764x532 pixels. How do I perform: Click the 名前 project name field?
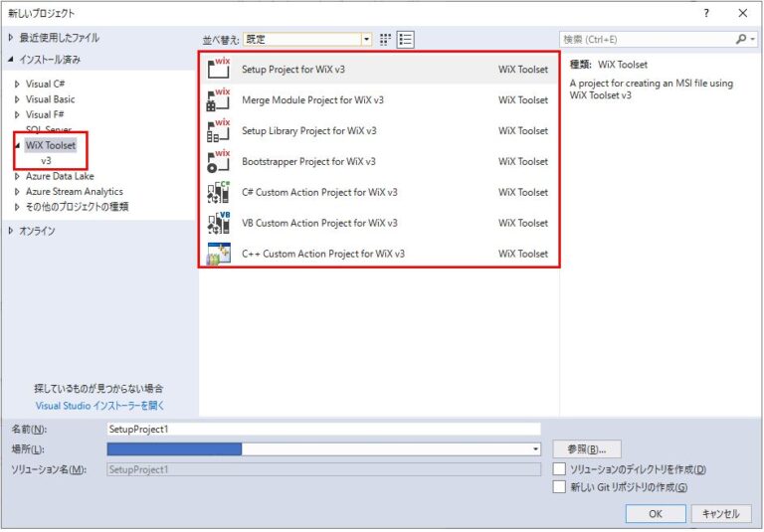point(323,429)
